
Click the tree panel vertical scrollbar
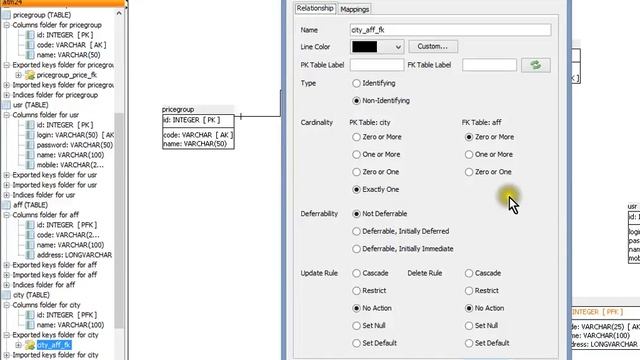point(119,220)
